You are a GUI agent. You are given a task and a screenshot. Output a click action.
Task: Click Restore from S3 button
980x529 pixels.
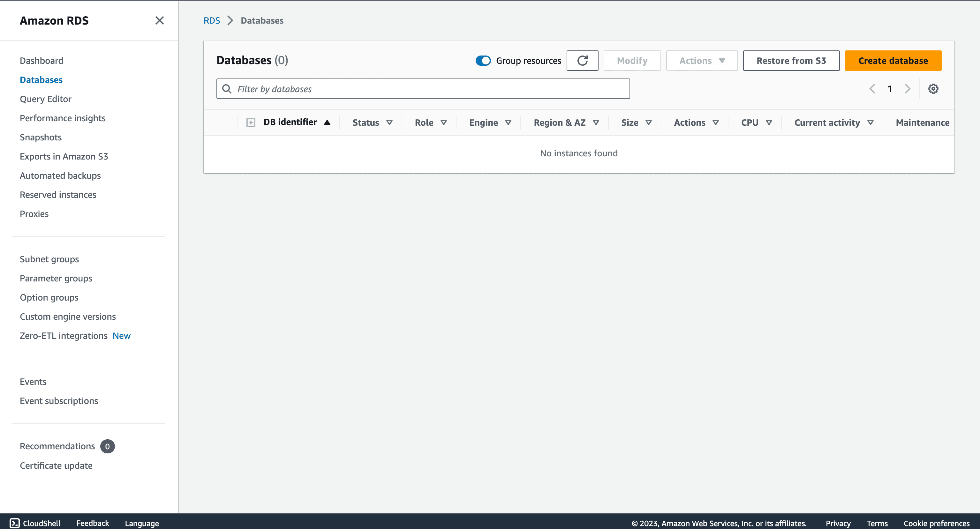pos(791,61)
